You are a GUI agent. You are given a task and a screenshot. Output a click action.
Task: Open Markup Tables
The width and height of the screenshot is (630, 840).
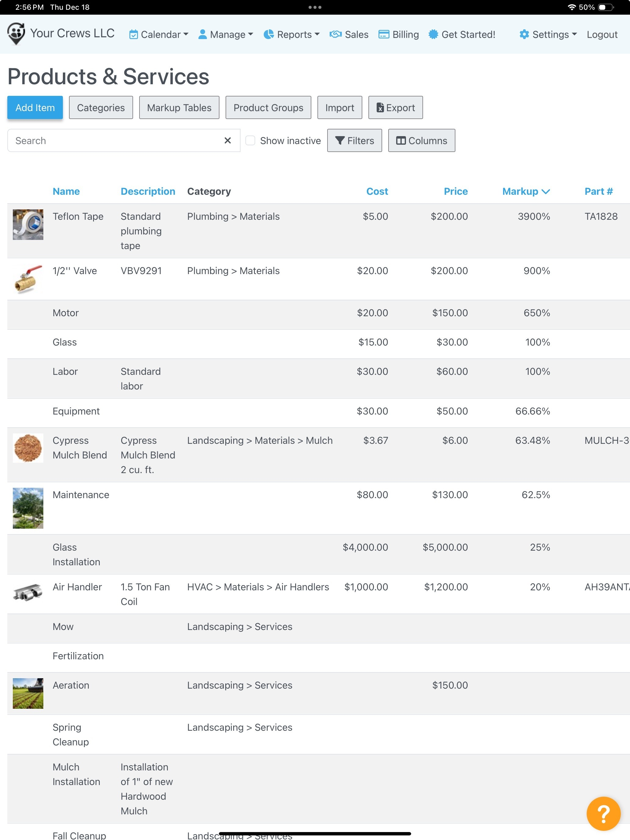(179, 107)
